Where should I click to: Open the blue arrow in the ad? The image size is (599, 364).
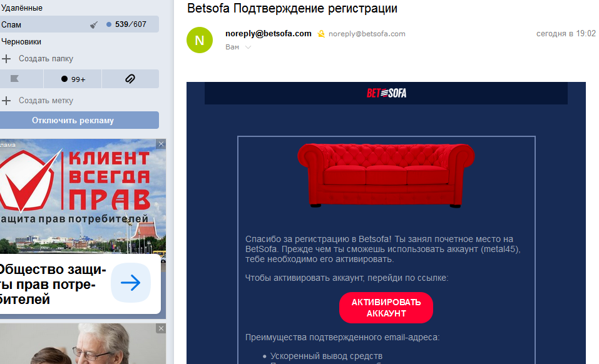131,283
